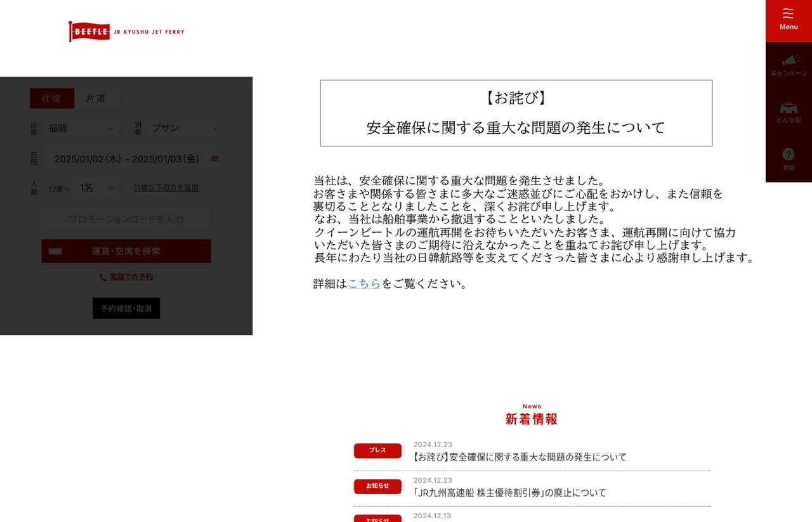Open the キャンペーン megaphone sidebar icon
The image size is (812, 522).
[x=789, y=65]
